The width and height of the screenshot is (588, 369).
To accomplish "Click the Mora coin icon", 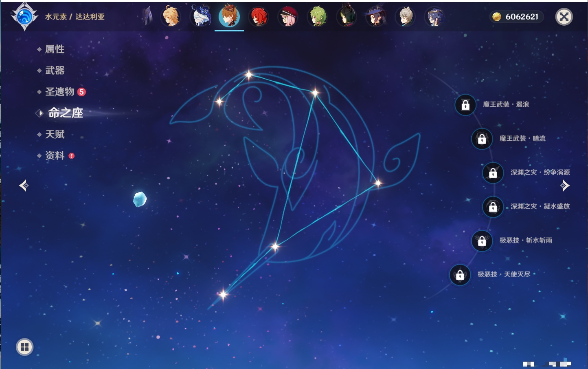I will point(496,17).
